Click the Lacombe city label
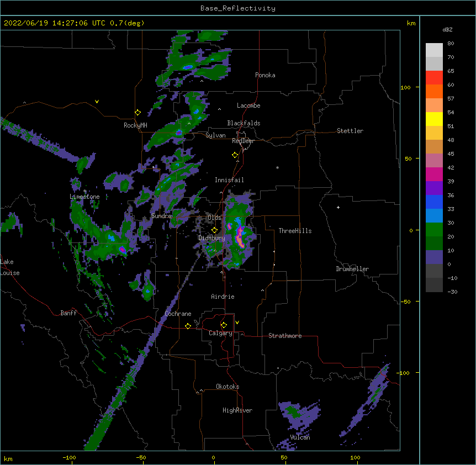Screen dimensions: 476x465 pyautogui.click(x=248, y=105)
